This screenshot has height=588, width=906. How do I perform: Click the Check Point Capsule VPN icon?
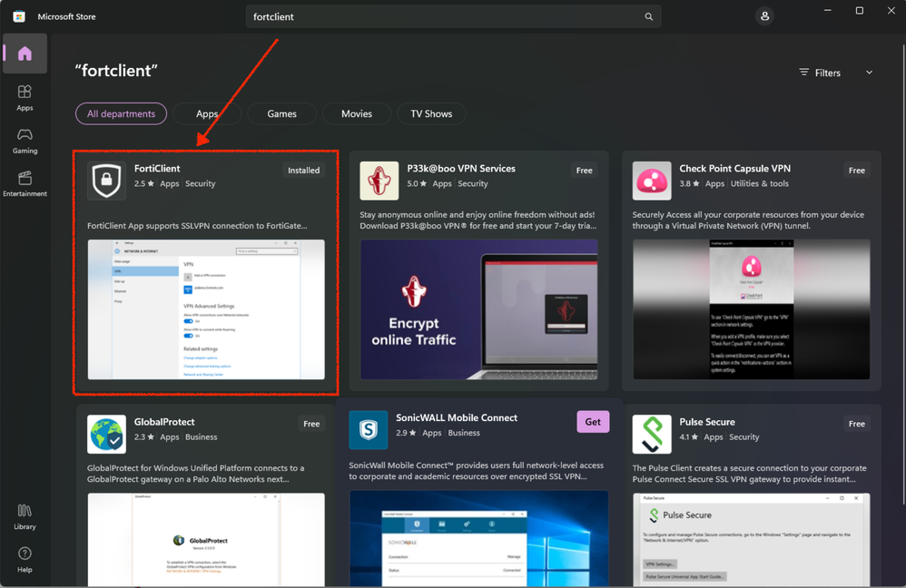coord(652,181)
